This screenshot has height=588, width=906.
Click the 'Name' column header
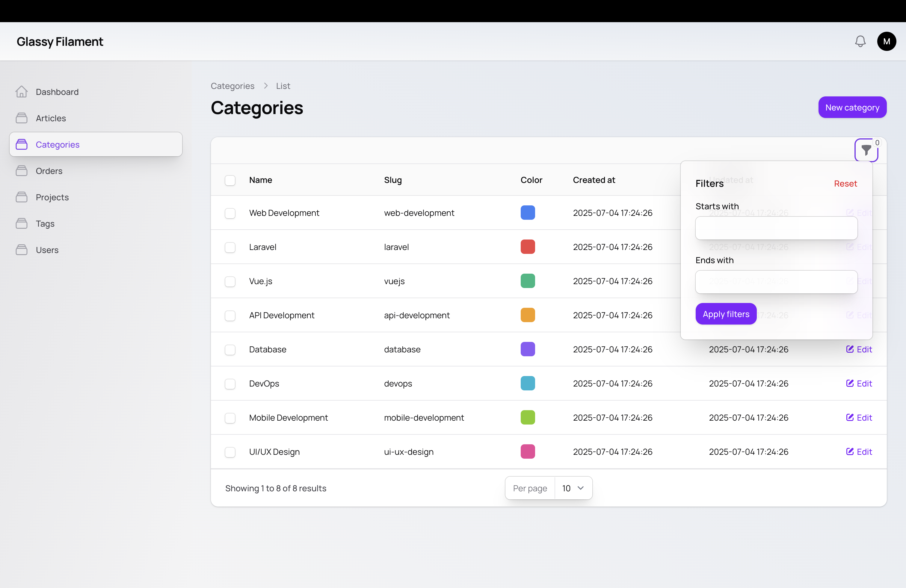(x=261, y=180)
